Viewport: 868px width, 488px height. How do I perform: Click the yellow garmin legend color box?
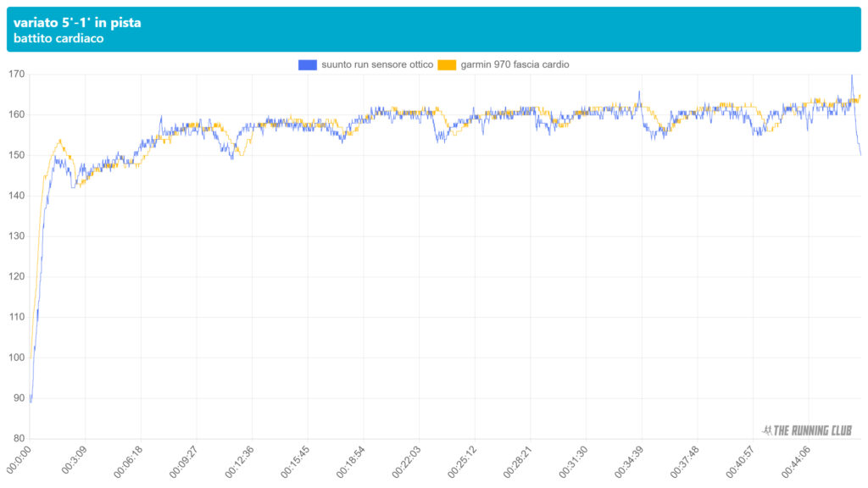point(447,64)
